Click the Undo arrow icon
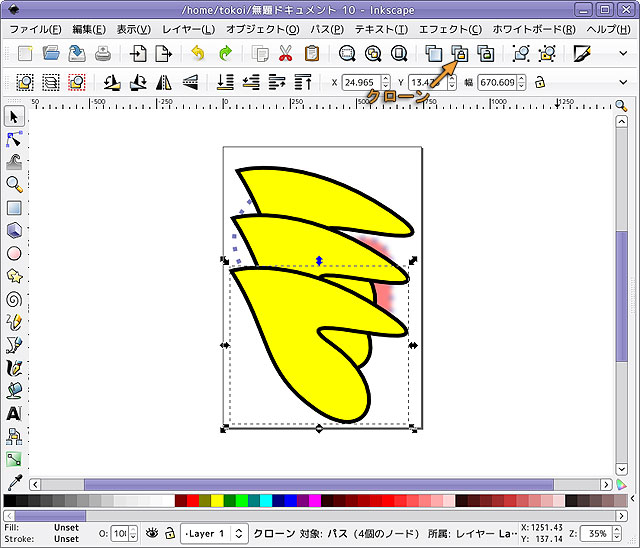This screenshot has height=548, width=640. click(199, 53)
